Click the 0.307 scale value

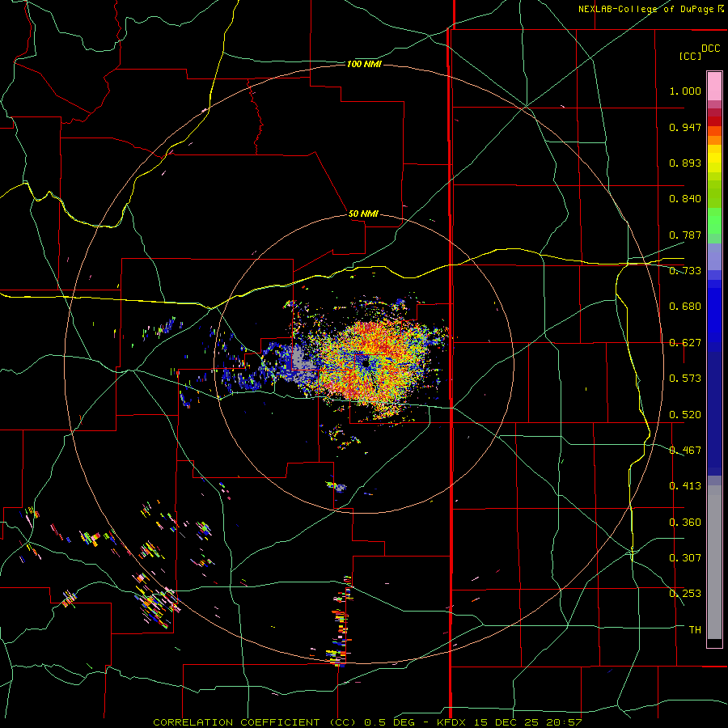point(685,558)
